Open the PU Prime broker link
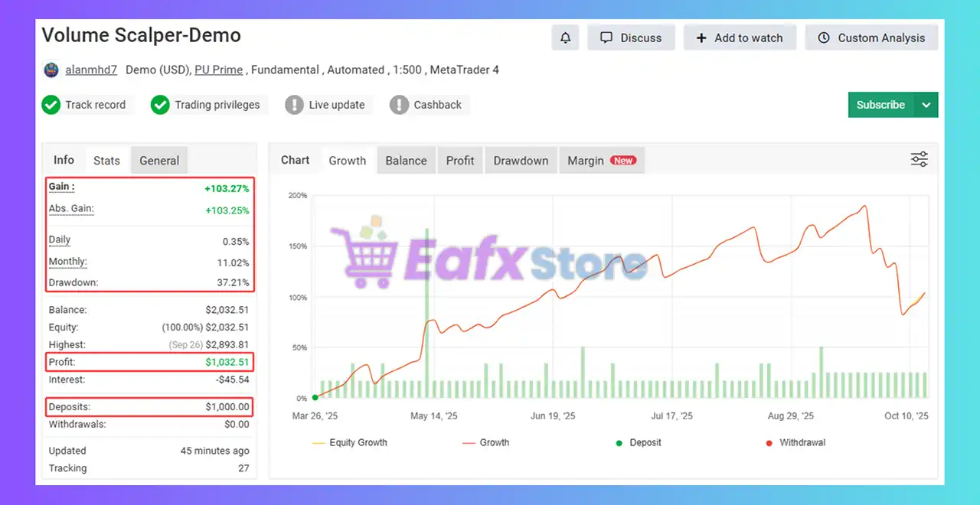 [218, 70]
